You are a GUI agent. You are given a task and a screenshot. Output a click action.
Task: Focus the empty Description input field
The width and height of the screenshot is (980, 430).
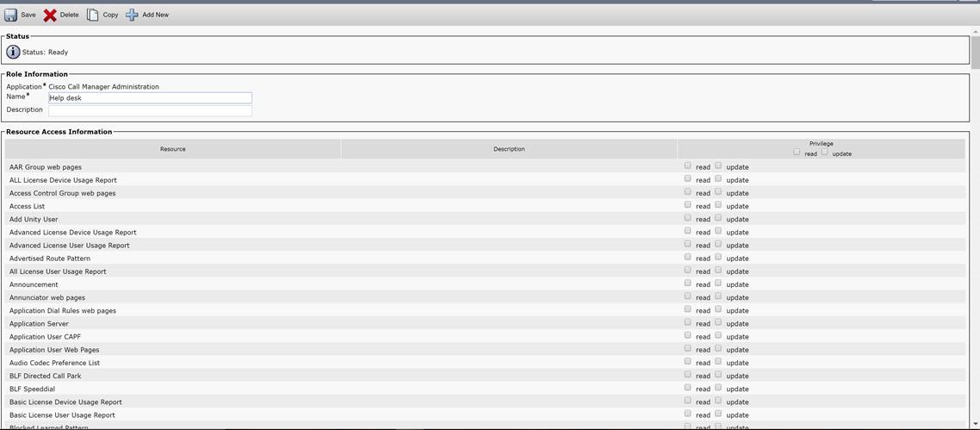point(150,110)
